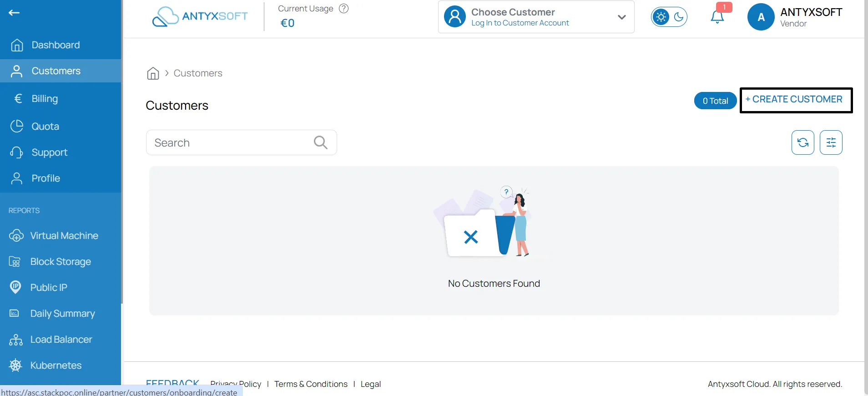Image resolution: width=868 pixels, height=396 pixels.
Task: Open the user avatar profile circle
Action: (761, 17)
